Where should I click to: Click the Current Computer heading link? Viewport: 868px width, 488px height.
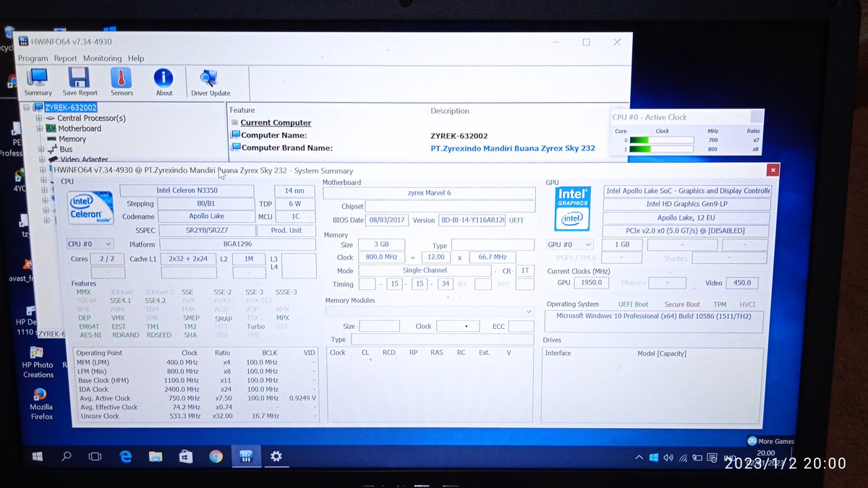[276, 123]
